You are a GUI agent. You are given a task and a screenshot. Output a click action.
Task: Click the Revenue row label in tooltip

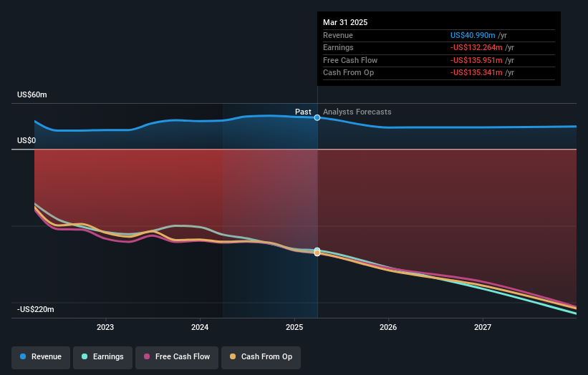click(x=338, y=35)
